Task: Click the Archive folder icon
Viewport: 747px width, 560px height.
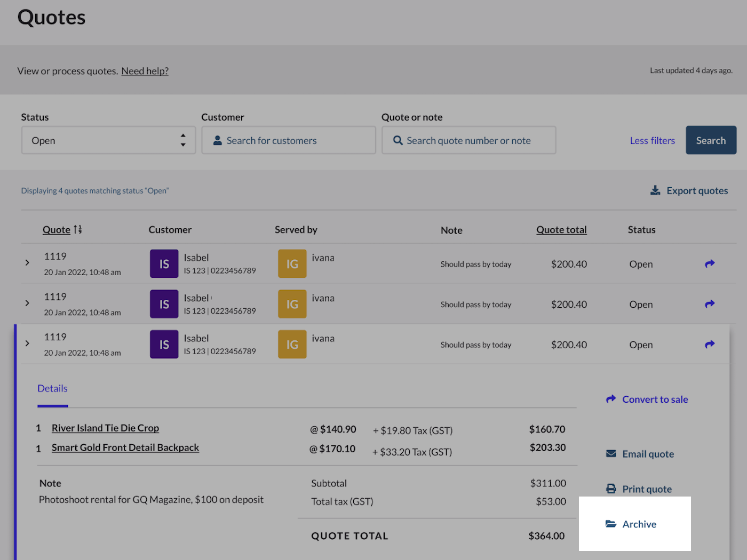Action: pyautogui.click(x=611, y=524)
